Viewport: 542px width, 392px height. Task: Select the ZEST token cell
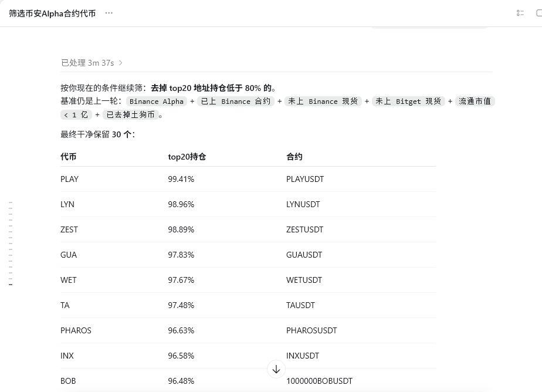(x=69, y=229)
